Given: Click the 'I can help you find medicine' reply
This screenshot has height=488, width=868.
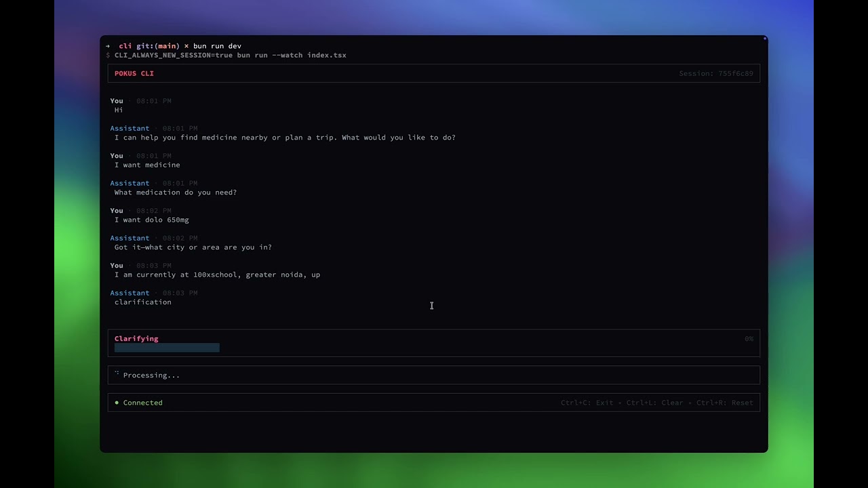Looking at the screenshot, I should (285, 138).
